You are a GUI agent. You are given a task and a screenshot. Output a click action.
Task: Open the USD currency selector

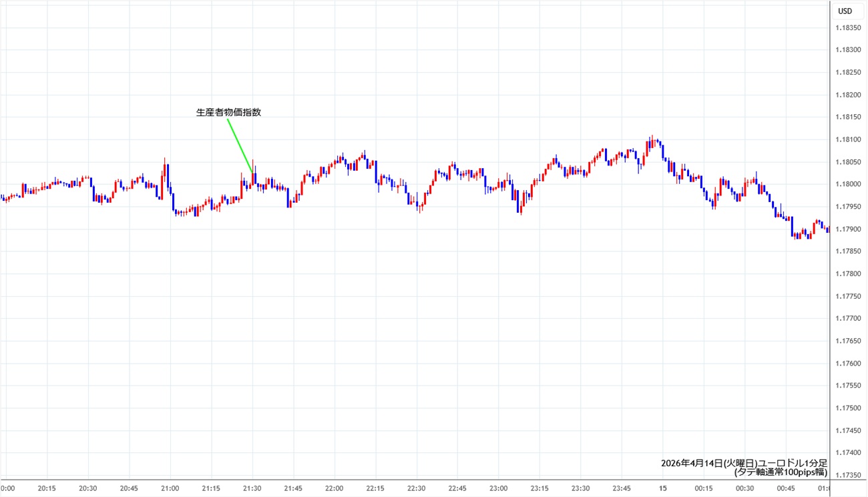coord(845,11)
